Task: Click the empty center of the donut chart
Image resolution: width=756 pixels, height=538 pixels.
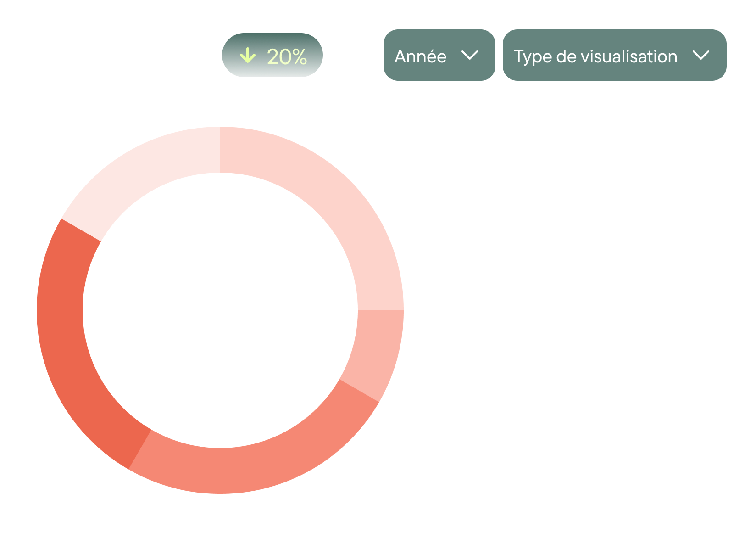Action: click(x=220, y=310)
